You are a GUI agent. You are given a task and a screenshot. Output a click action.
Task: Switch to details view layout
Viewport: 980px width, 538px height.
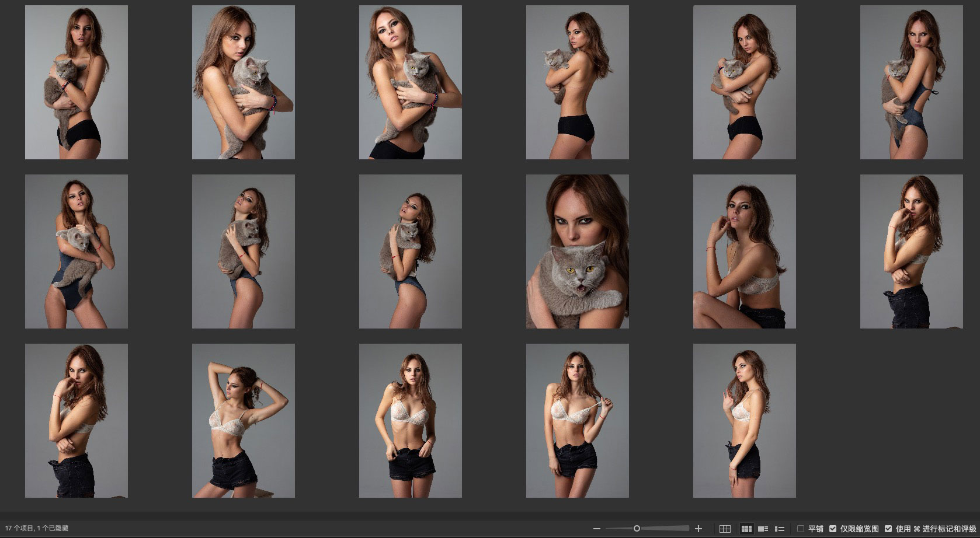tap(763, 529)
